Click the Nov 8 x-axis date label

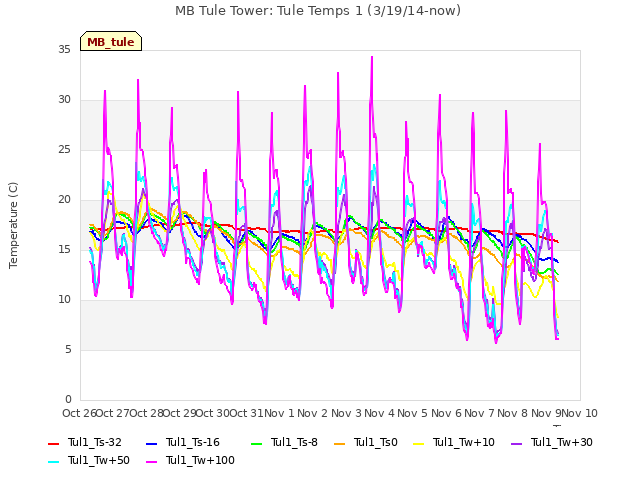point(513,413)
